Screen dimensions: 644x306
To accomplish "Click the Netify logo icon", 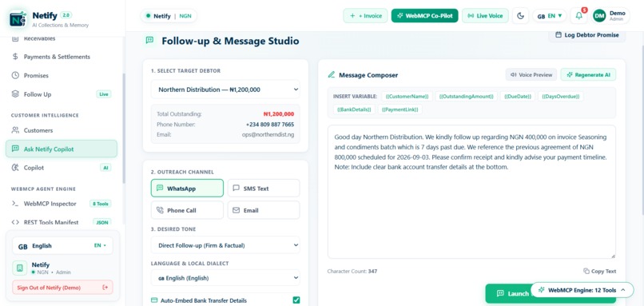I will [18, 19].
